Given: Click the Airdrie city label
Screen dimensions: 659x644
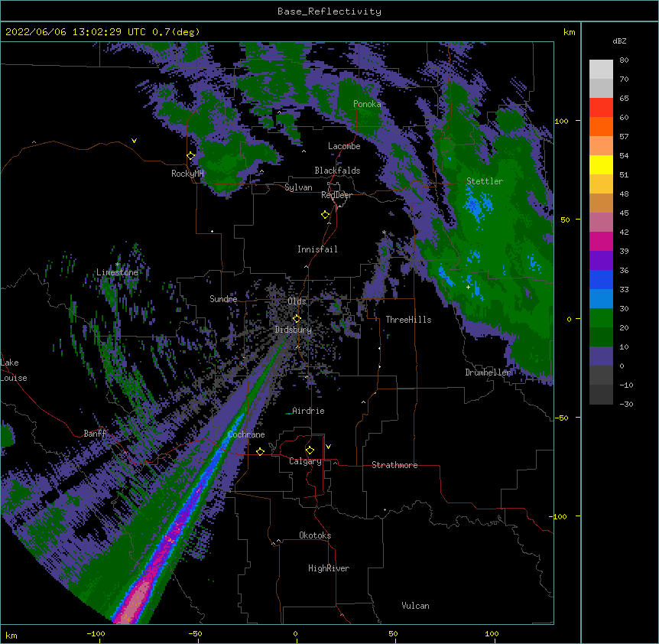Looking at the screenshot, I should tap(308, 411).
